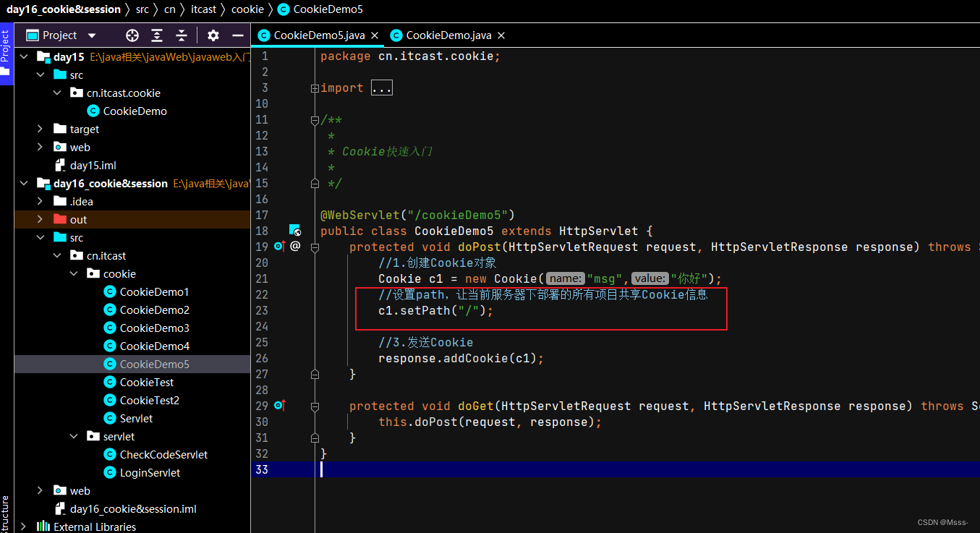This screenshot has height=533, width=980.
Task: Collapse the cn.itcast package node
Action: coord(57,256)
